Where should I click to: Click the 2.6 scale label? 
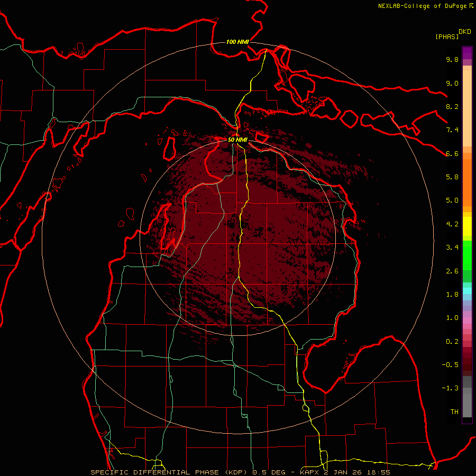452,271
